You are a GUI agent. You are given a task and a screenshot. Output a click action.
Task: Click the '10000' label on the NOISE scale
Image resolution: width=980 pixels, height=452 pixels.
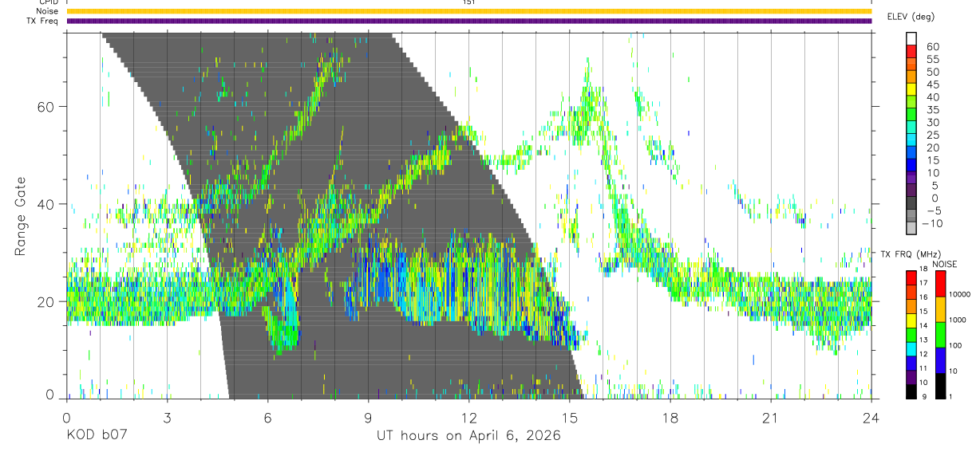[x=960, y=294]
